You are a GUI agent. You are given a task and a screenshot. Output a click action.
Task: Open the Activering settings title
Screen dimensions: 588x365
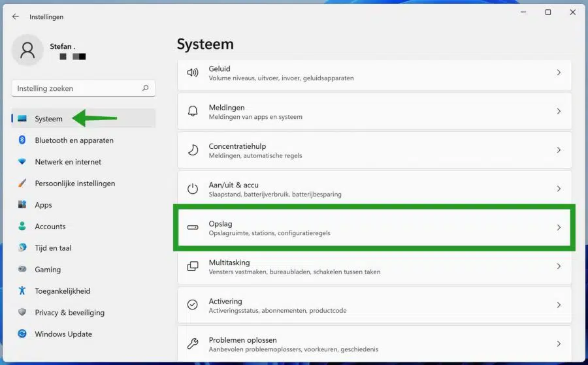point(225,301)
